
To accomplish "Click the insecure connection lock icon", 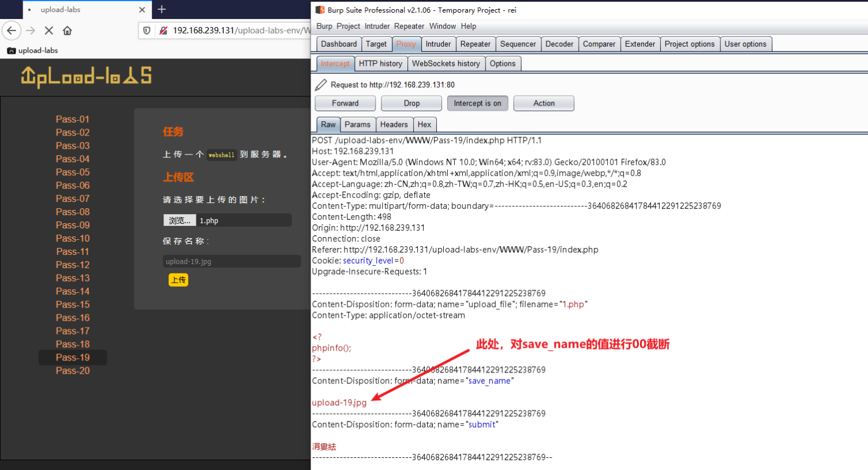I will pyautogui.click(x=163, y=31).
